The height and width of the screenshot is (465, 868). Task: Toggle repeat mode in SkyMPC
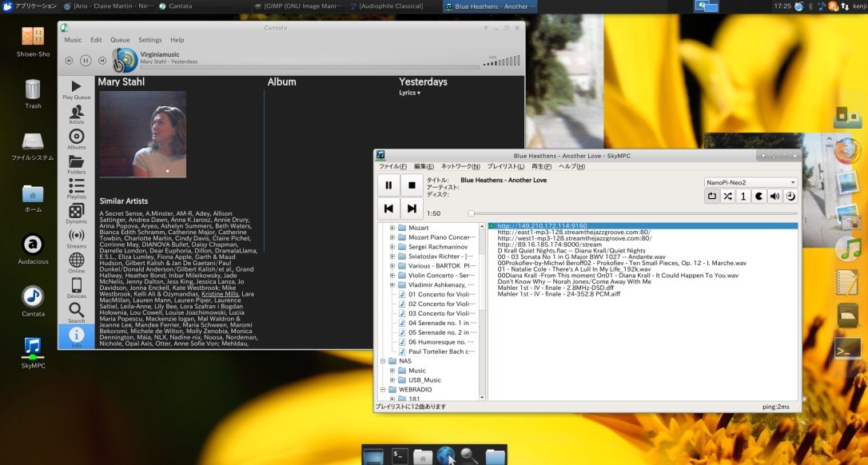coord(712,196)
